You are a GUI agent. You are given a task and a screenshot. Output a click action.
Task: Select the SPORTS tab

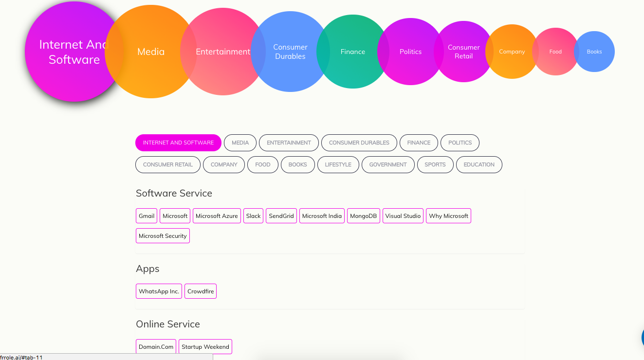tap(435, 164)
